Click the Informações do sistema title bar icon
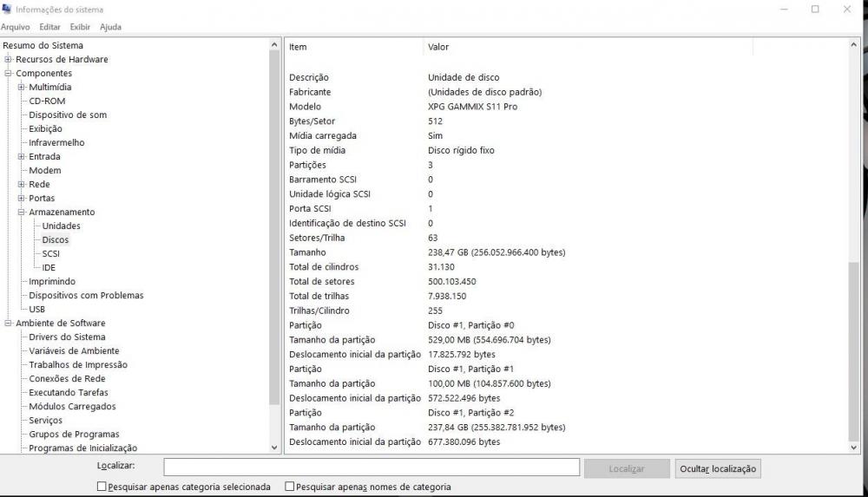This screenshot has height=497, width=868. coord(7,10)
